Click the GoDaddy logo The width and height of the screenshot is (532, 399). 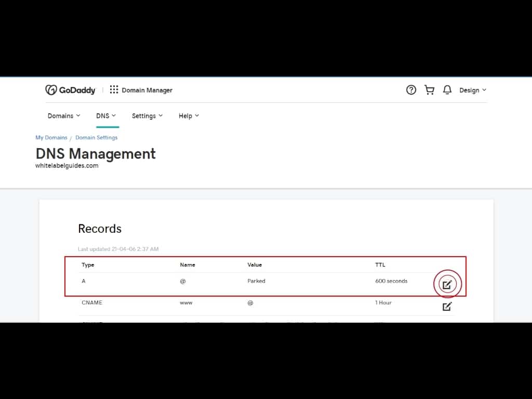(71, 90)
